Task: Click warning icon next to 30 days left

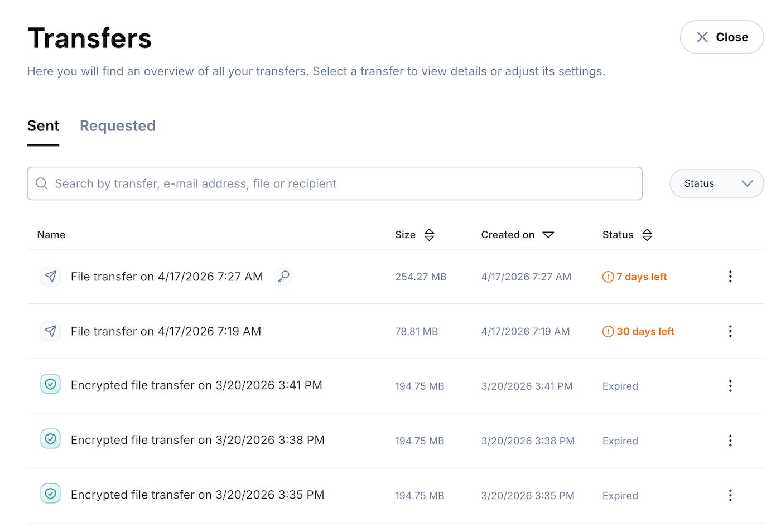Action: [608, 331]
